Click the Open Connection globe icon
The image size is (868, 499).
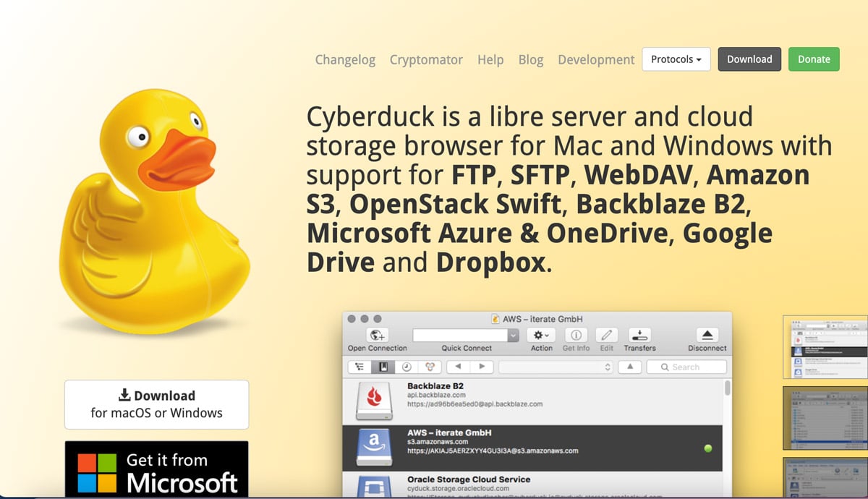coord(377,335)
